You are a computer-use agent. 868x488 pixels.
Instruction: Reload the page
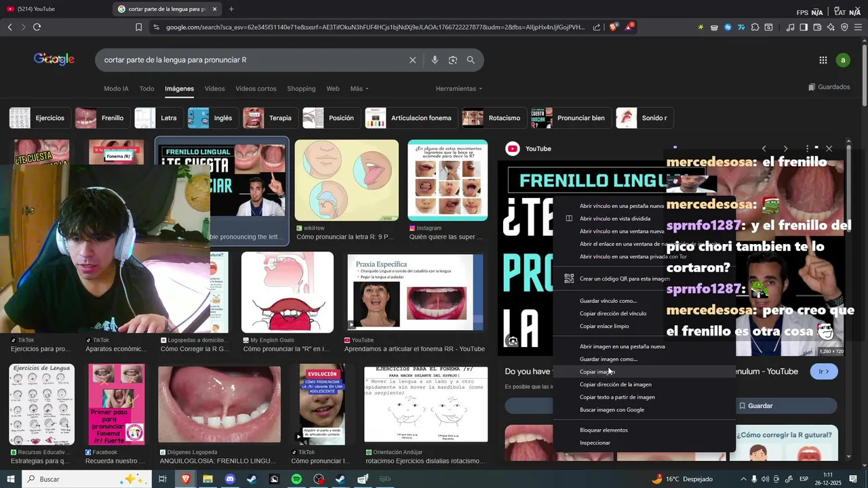click(37, 27)
